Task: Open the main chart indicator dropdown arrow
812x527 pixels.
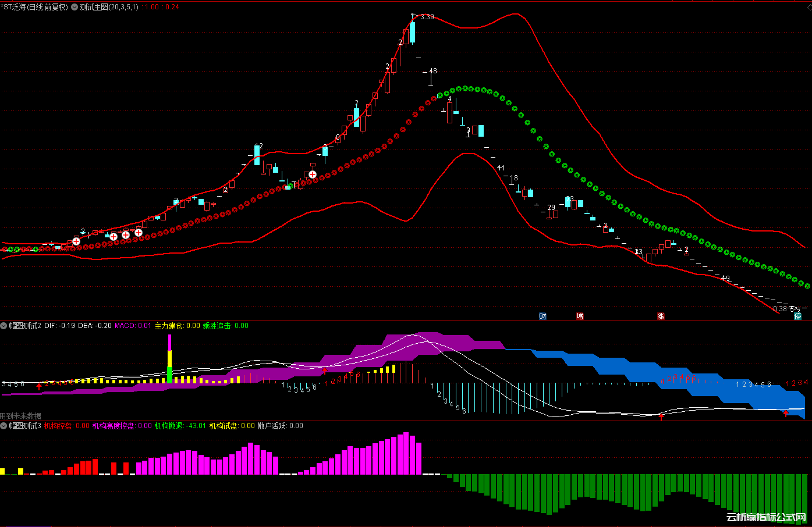Action: pyautogui.click(x=75, y=7)
